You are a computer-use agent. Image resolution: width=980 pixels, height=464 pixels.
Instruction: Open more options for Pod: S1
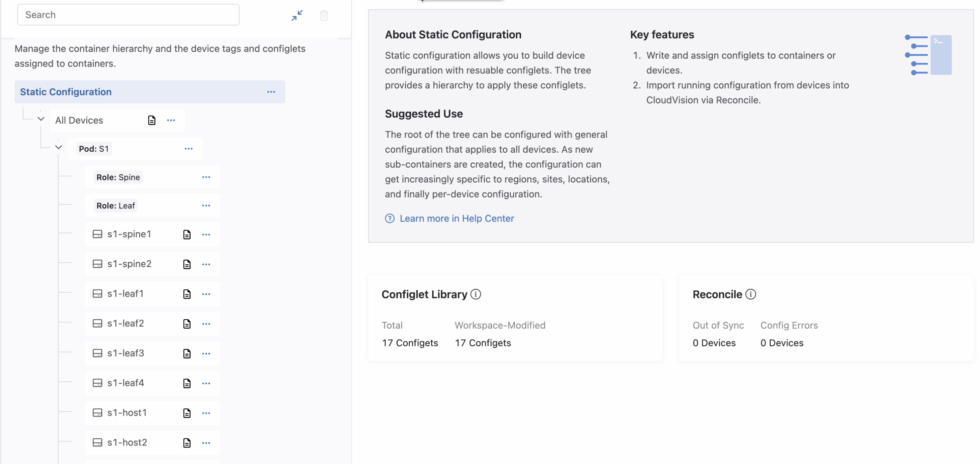(x=188, y=149)
